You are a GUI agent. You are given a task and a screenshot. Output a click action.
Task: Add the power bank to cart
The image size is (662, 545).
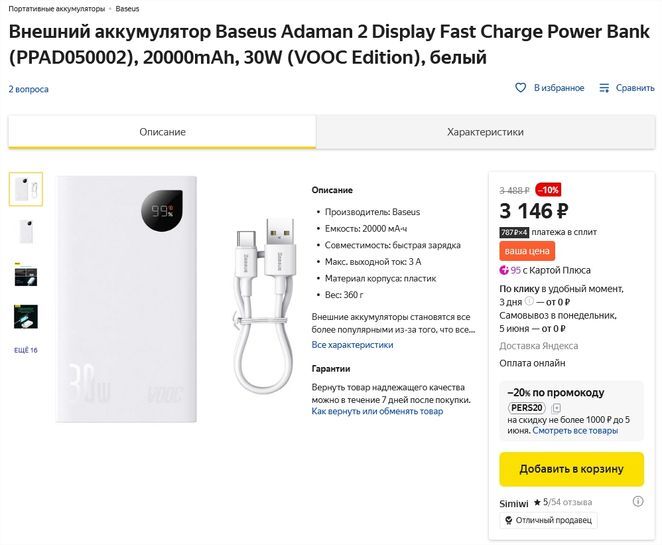(x=571, y=468)
